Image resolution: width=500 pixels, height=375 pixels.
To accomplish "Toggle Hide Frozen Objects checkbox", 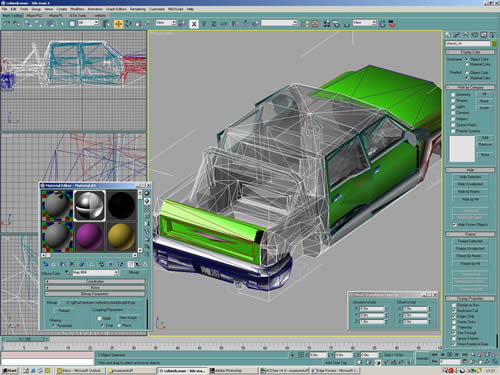I will click(454, 225).
